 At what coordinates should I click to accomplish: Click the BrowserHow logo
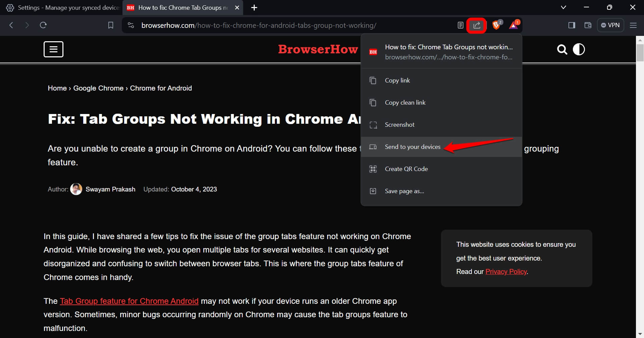click(x=318, y=49)
